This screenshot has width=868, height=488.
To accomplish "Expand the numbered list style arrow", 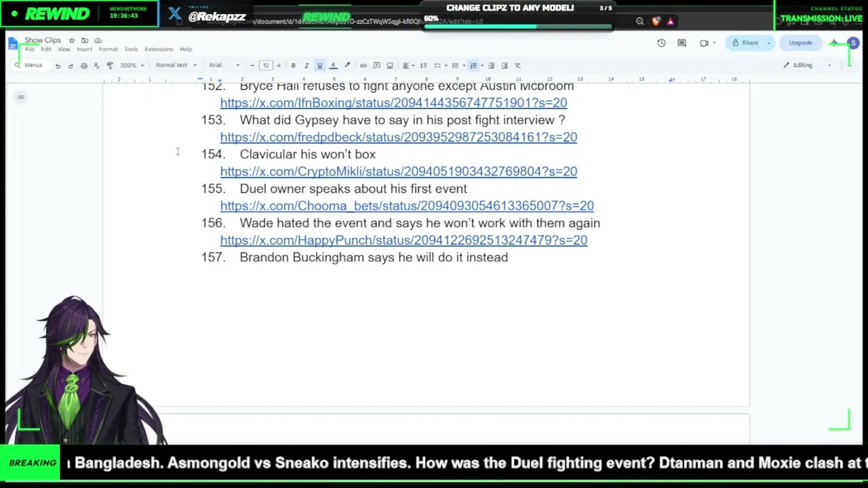I will [x=482, y=66].
